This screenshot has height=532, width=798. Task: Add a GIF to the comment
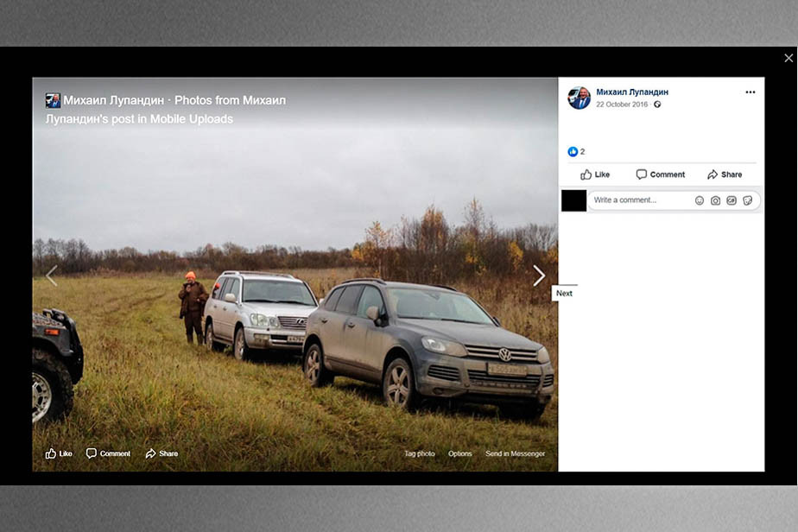[x=731, y=200]
